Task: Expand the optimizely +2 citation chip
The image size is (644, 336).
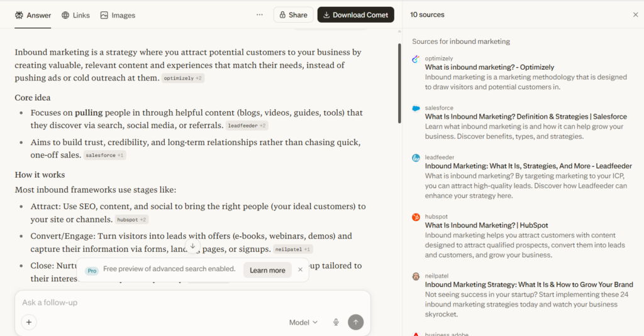Action: point(183,78)
